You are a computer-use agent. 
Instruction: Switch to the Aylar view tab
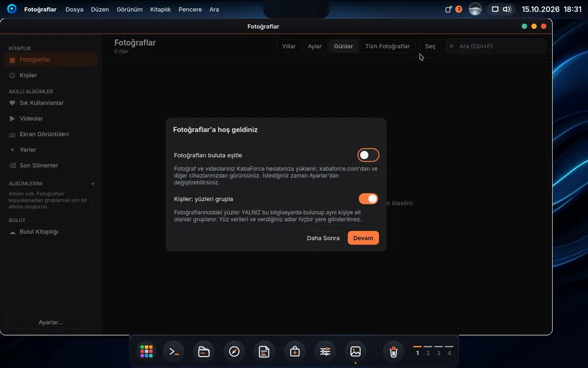coord(315,46)
